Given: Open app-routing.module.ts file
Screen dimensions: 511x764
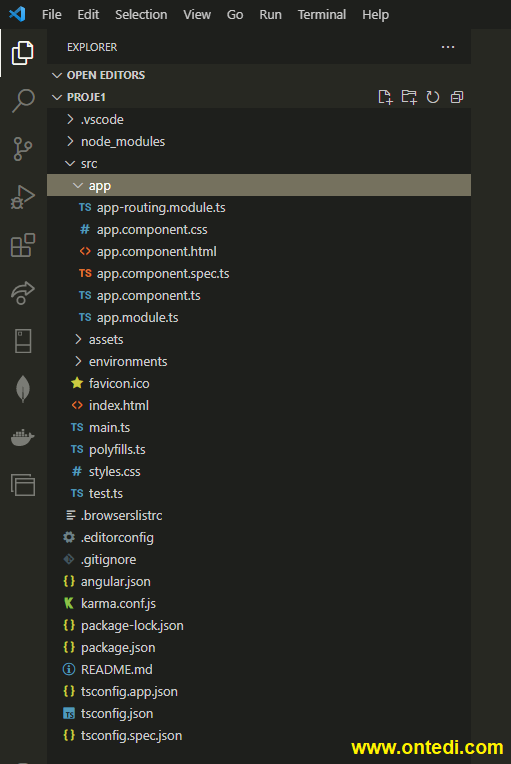Looking at the screenshot, I should click(x=259, y=207).
